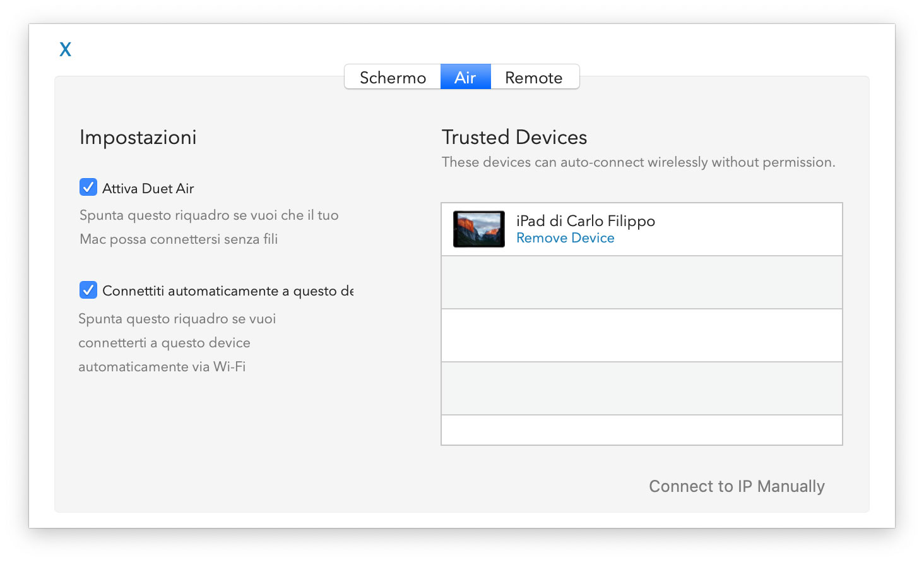Viewport: 924px width, 562px height.
Task: Close the settings panel with the X
Action: (x=65, y=49)
